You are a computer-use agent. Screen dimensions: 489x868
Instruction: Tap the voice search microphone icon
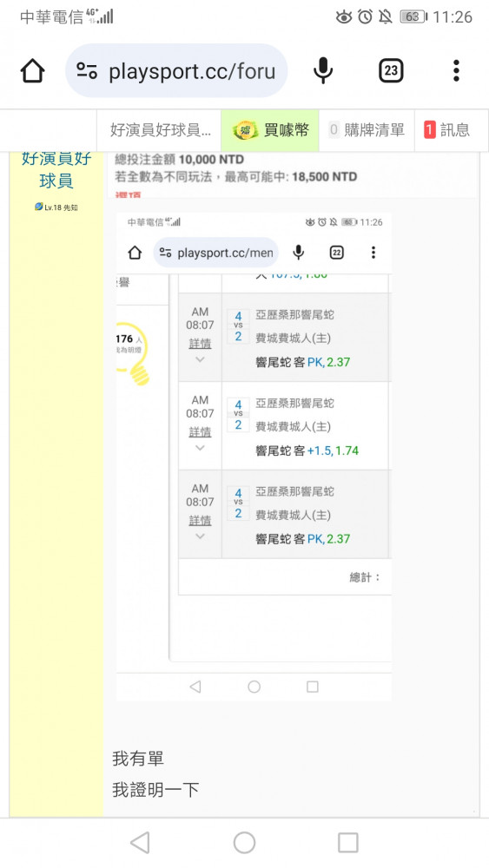[323, 71]
